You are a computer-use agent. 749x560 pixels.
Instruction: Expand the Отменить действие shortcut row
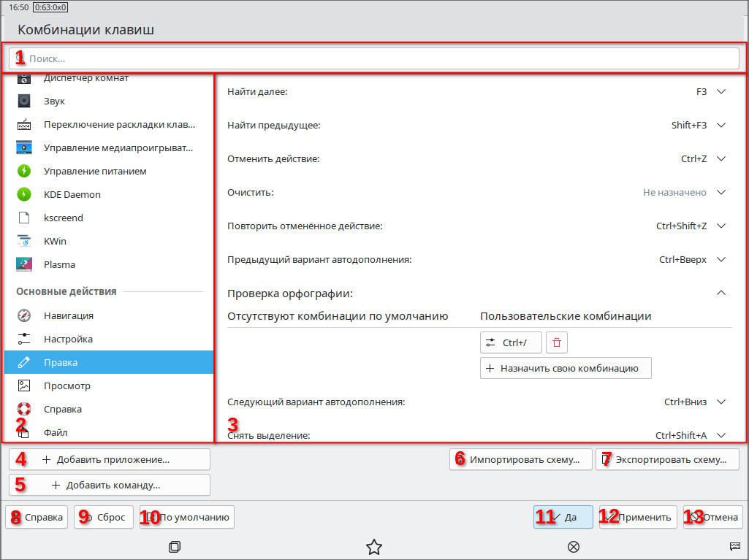pos(721,158)
